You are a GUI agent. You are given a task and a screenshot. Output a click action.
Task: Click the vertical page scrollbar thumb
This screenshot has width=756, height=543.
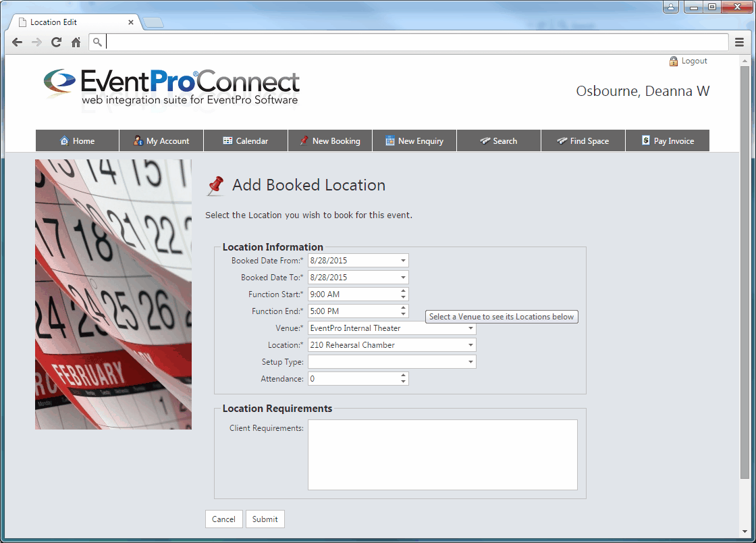pos(745,272)
